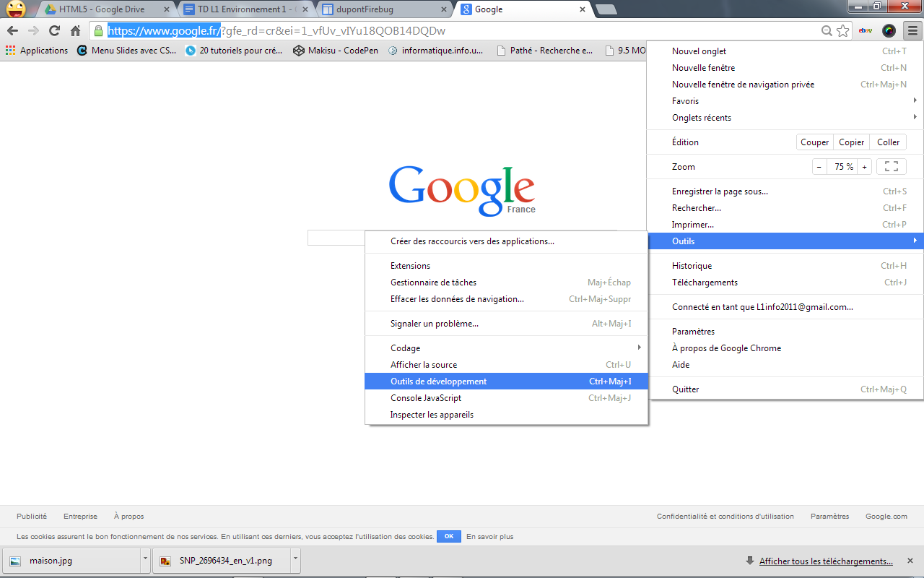The image size is (924, 578).
Task: Go to home page icon
Action: (75, 31)
